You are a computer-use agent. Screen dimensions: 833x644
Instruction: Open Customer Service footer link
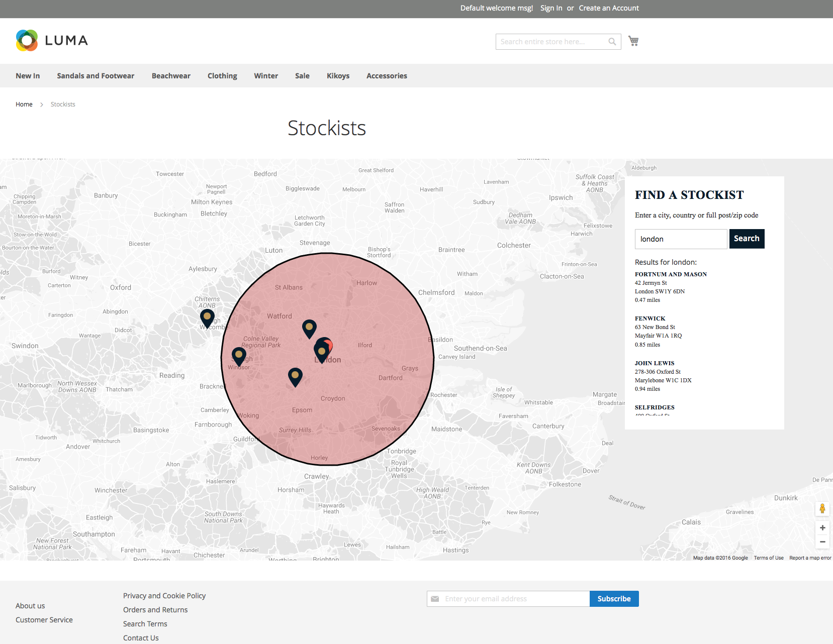[44, 620]
